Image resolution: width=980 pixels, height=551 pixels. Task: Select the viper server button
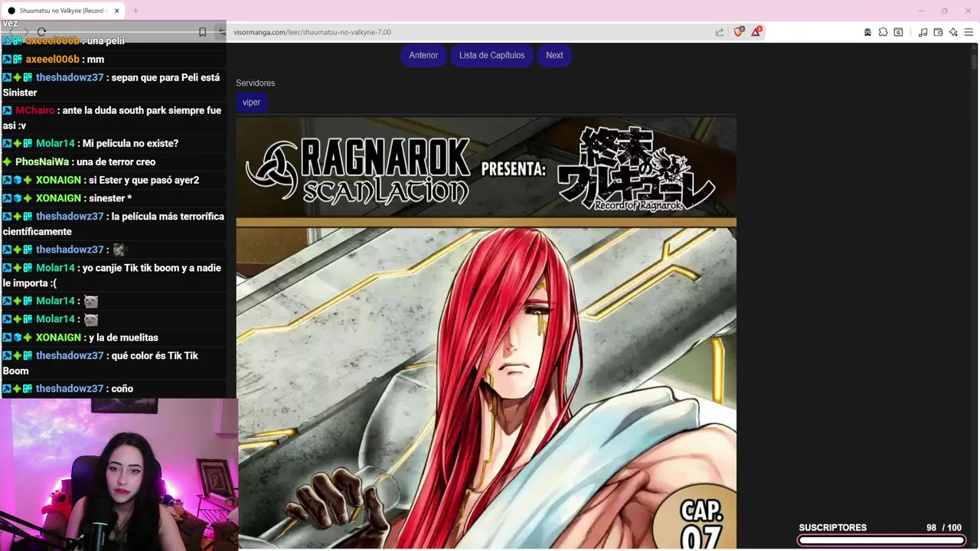click(251, 103)
